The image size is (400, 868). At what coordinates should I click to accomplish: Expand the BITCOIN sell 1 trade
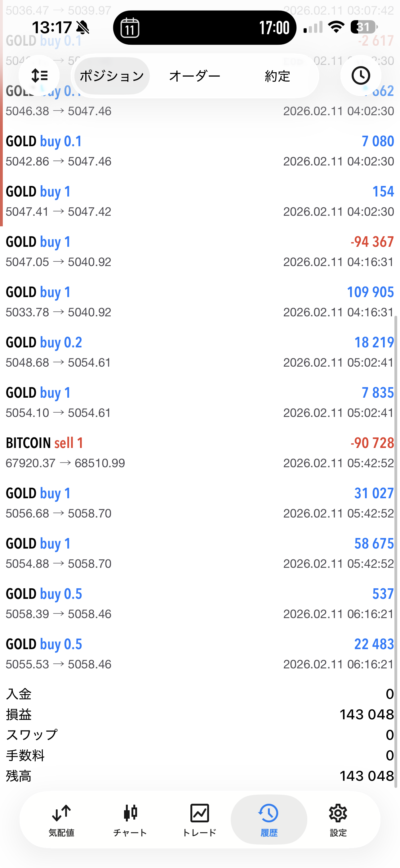click(x=200, y=453)
